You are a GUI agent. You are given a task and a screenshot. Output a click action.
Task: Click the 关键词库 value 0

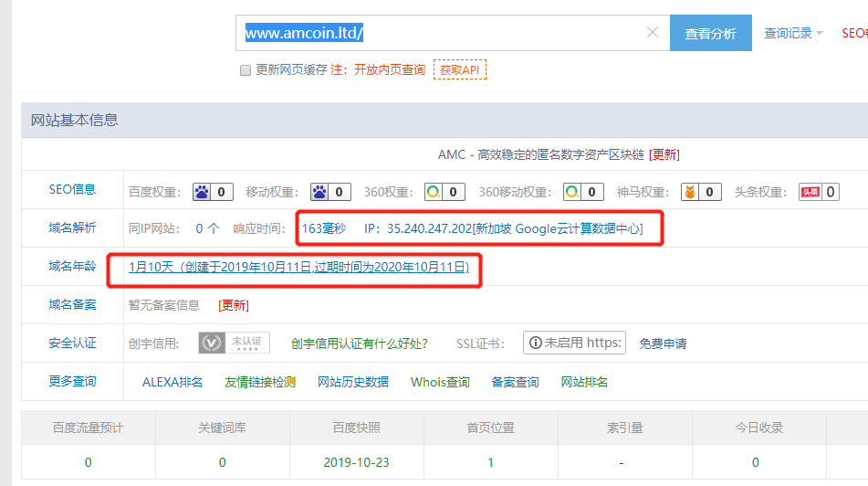point(222,462)
